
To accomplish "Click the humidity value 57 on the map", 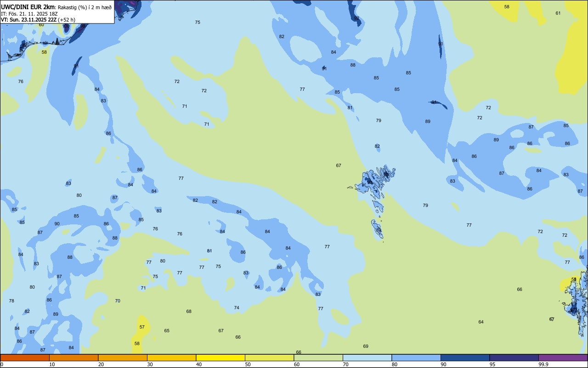I will (x=142, y=327).
